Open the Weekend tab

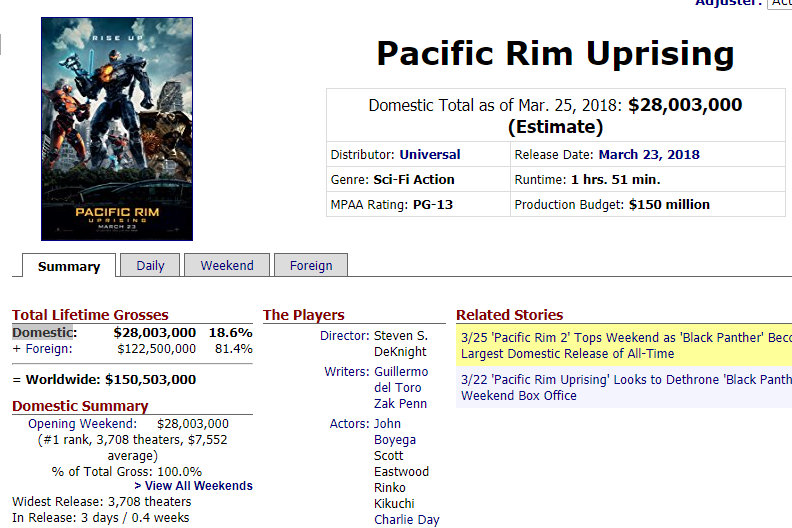pos(227,265)
